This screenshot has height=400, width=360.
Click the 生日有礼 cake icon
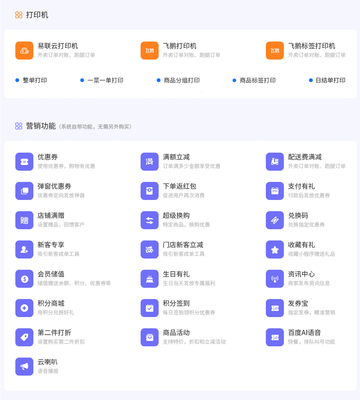coord(149,279)
